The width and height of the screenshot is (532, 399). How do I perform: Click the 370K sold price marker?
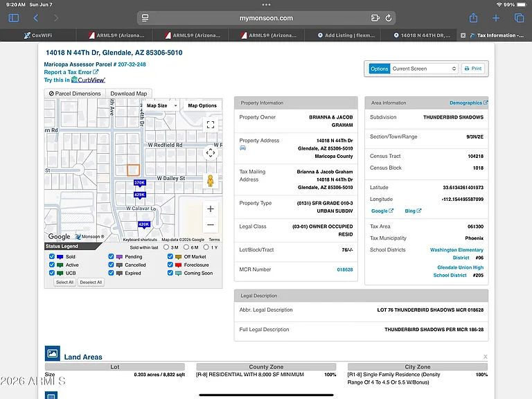click(x=139, y=183)
